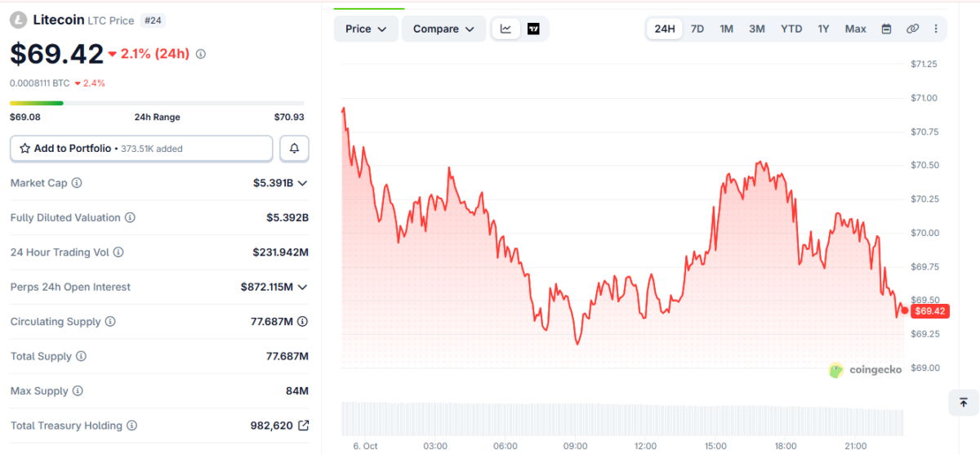The image size is (980, 455).
Task: Click the $69.42 headline price
Action: [x=56, y=54]
